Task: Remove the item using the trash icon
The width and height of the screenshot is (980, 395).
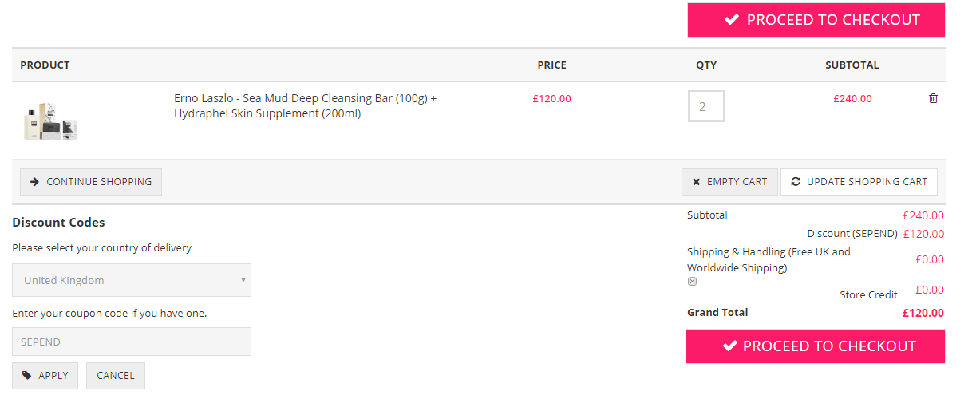Action: pos(934,98)
